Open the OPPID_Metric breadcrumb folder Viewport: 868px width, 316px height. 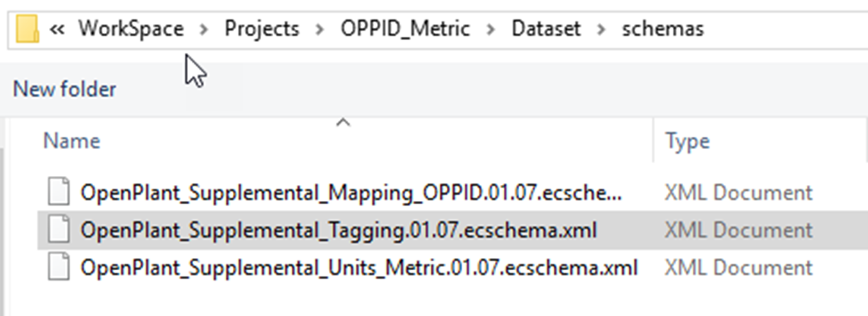[x=405, y=29]
